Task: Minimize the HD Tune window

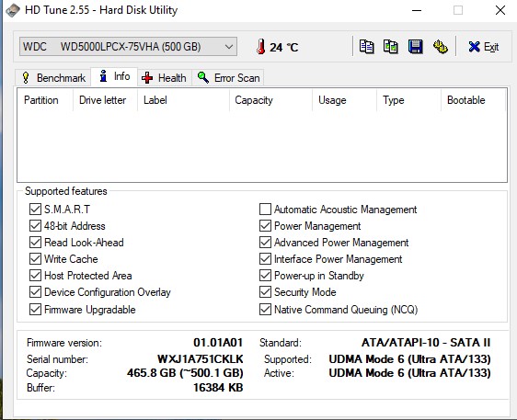Action: pyautogui.click(x=417, y=10)
